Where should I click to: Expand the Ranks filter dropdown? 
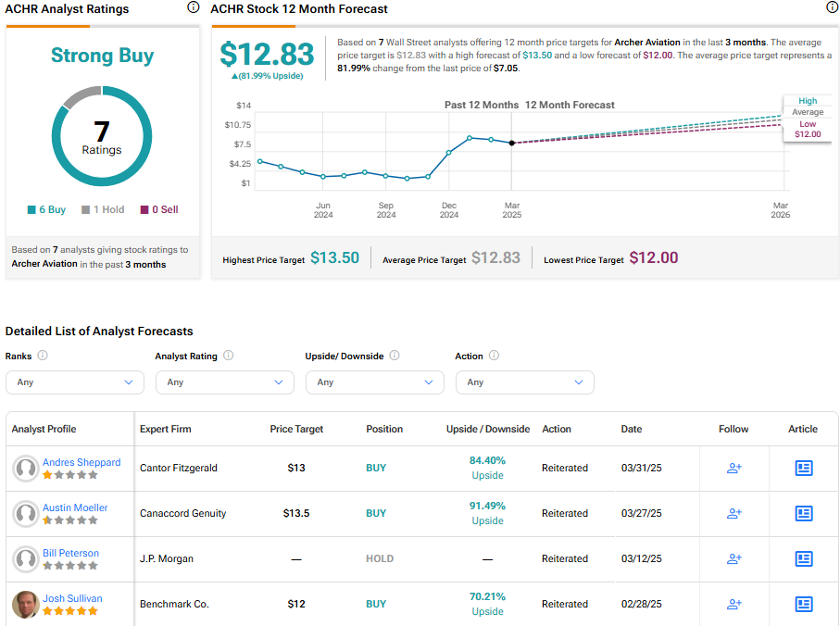[75, 382]
